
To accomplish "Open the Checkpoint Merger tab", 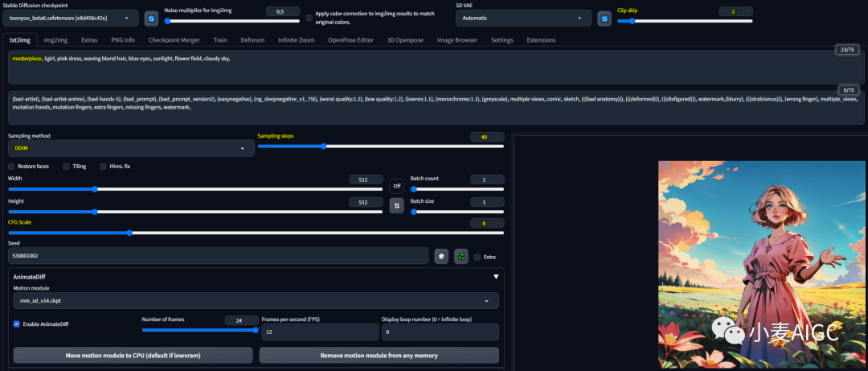I will coord(174,40).
